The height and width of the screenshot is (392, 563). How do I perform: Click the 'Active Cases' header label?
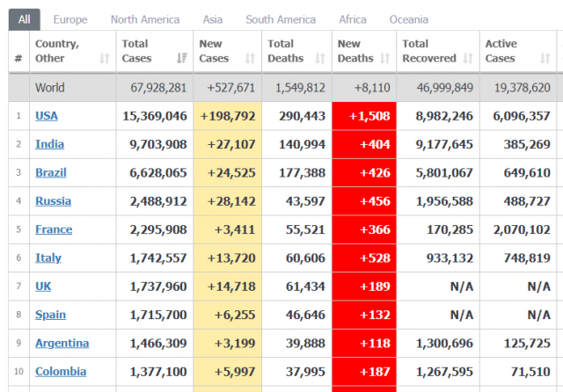pos(501,51)
